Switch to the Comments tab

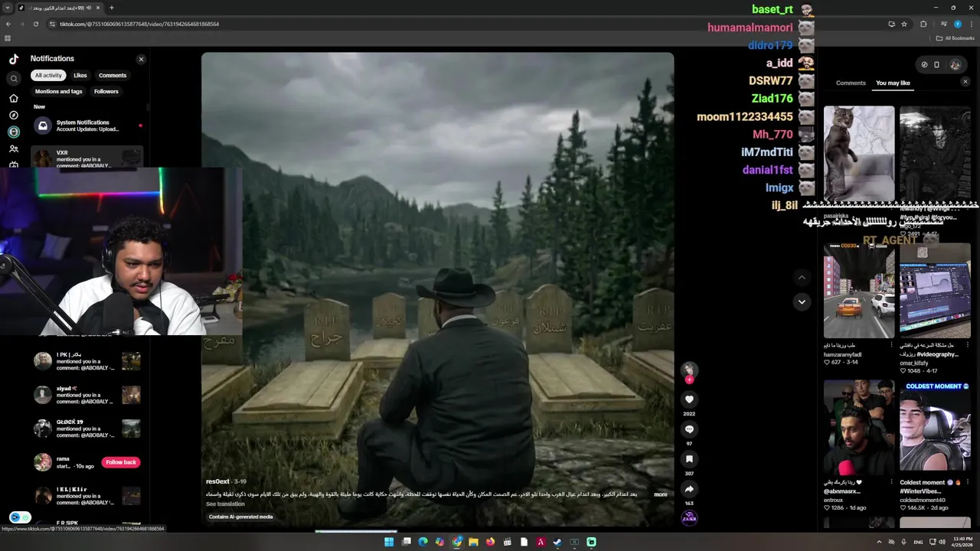(851, 83)
